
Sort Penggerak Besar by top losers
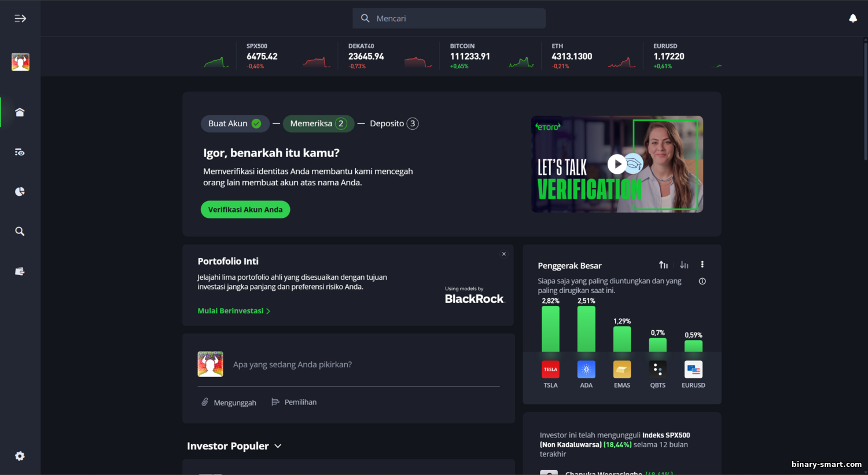[684, 265]
